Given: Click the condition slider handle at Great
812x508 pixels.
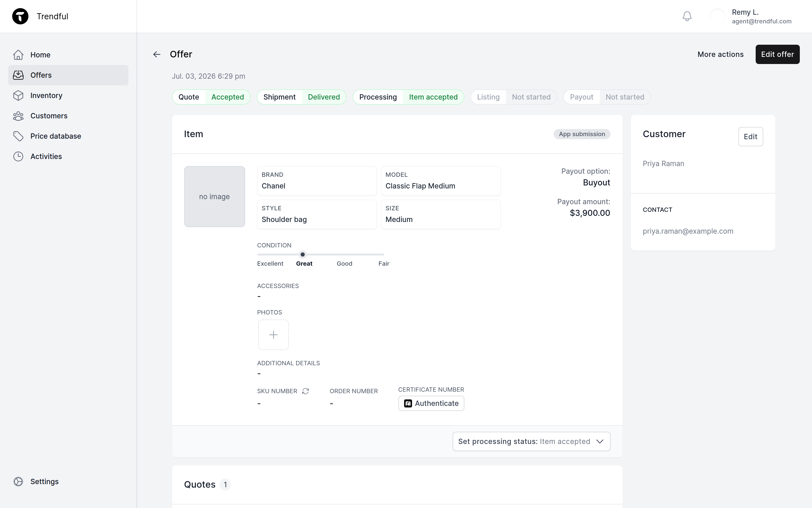Looking at the screenshot, I should (303, 254).
